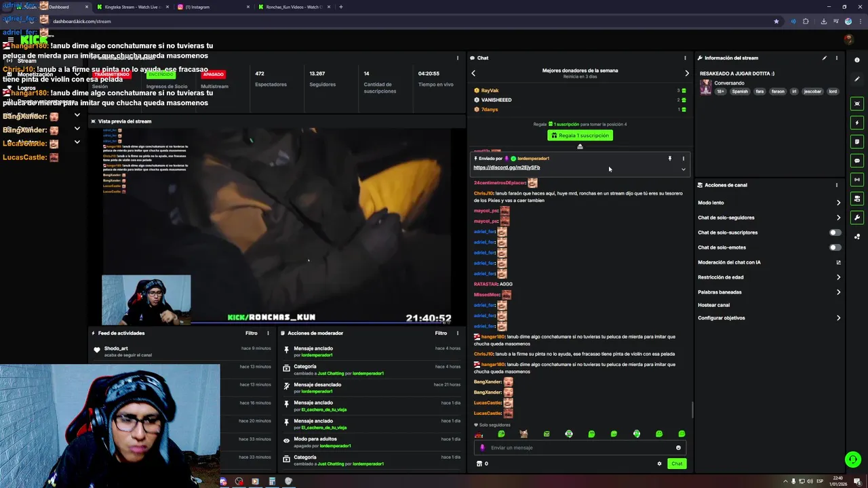Screen dimensions: 868x488
Task: Click the 18+ stream tag
Action: click(721, 91)
